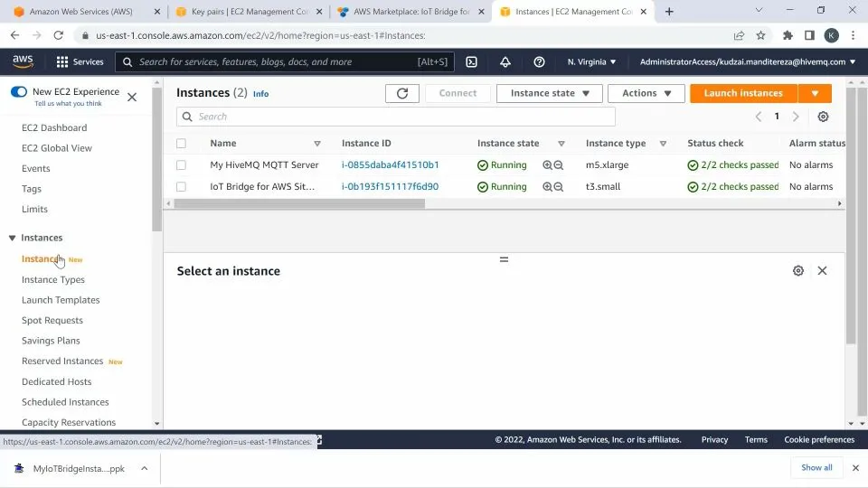Select all instances checkbox in header
This screenshot has width=868, height=488.
coord(181,144)
